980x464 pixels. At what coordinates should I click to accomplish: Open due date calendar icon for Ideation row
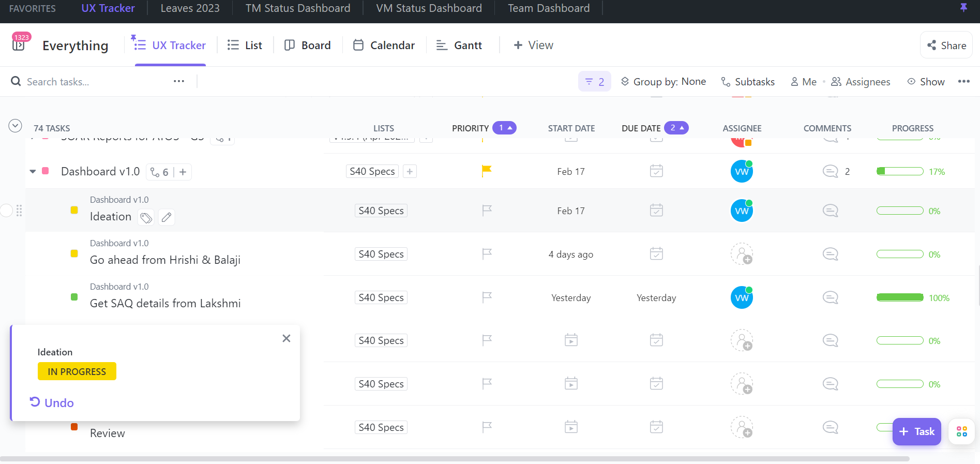[656, 211]
